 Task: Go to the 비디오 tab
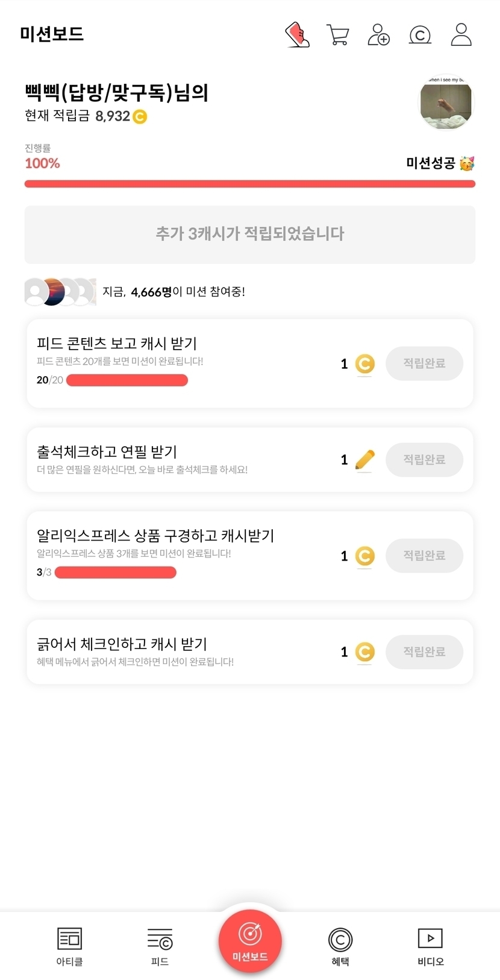click(x=430, y=946)
